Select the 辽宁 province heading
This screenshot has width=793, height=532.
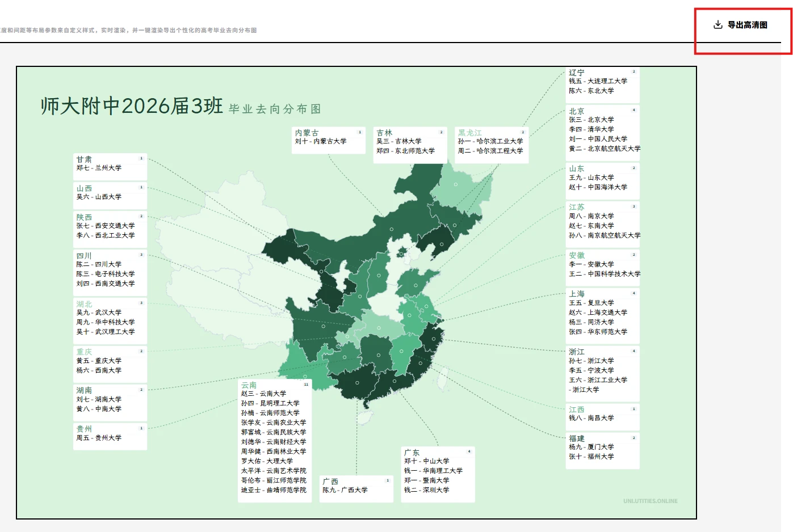577,73
